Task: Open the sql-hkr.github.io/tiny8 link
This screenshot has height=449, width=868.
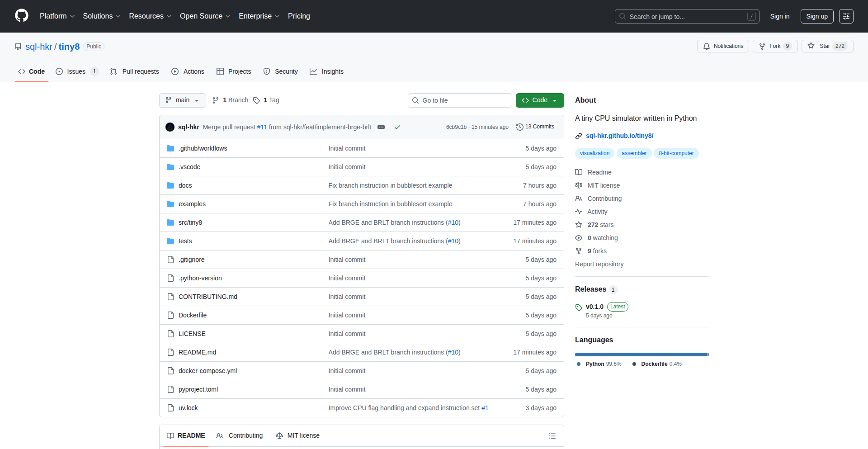Action: [x=619, y=136]
